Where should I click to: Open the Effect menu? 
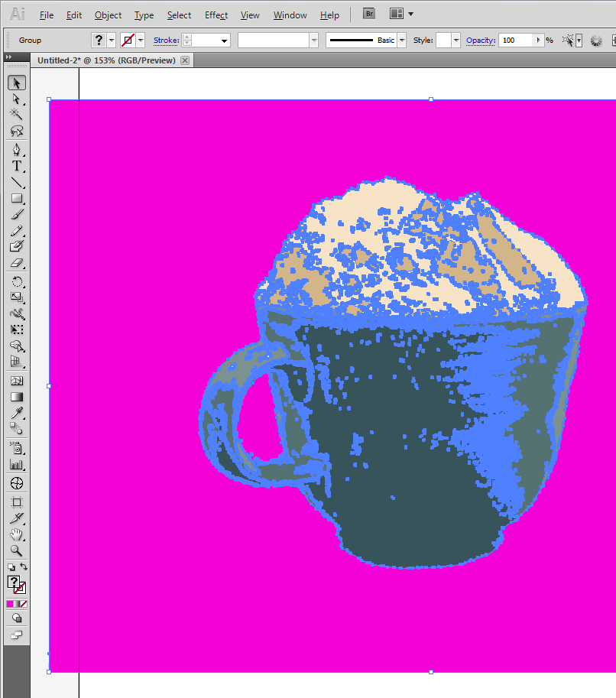(216, 15)
